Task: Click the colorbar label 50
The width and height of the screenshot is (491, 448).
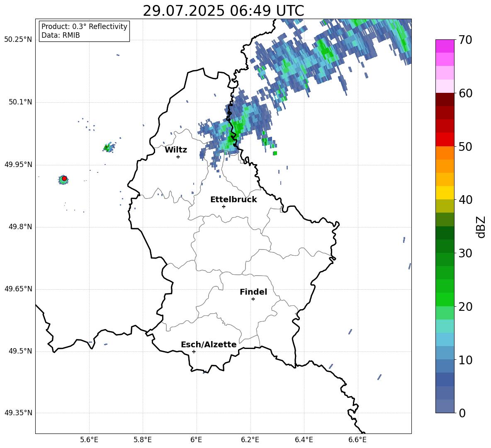Action: point(466,146)
